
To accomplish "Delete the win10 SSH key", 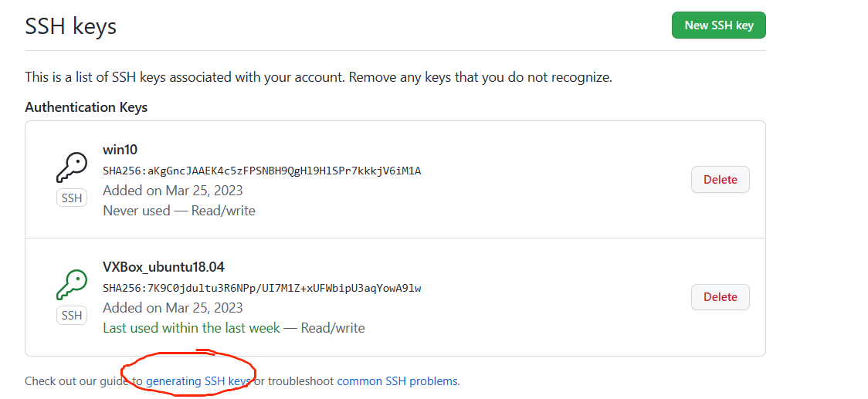I will [x=721, y=179].
